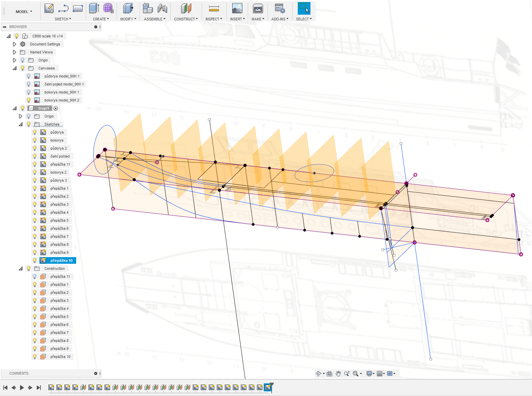
Task: Toggle visibility of bokorys model_90H 2 canvas
Action: point(29,100)
